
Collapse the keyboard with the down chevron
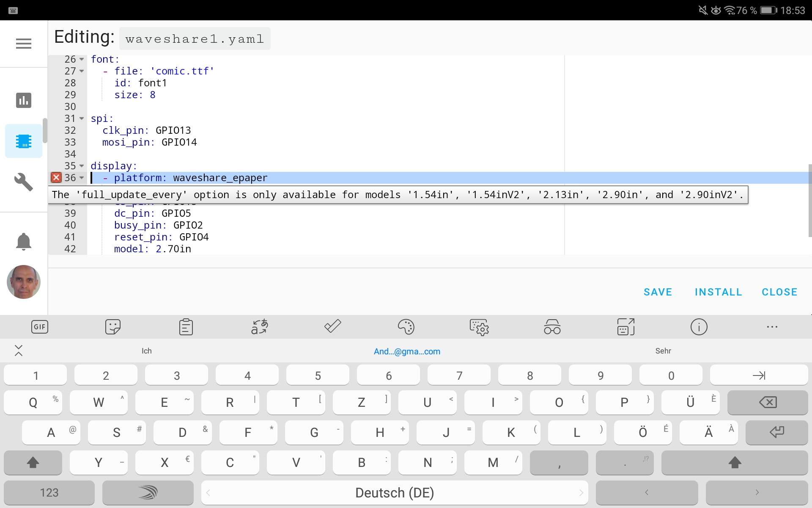(19, 351)
